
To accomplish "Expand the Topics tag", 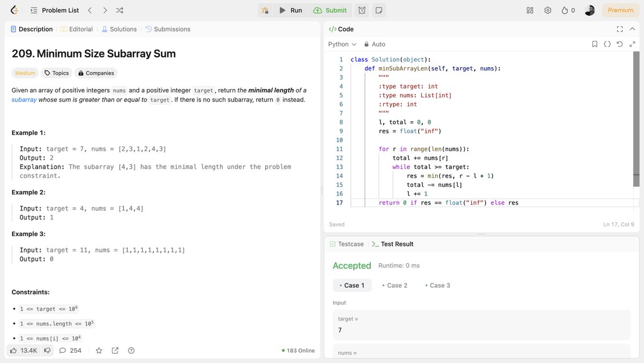I will [56, 73].
